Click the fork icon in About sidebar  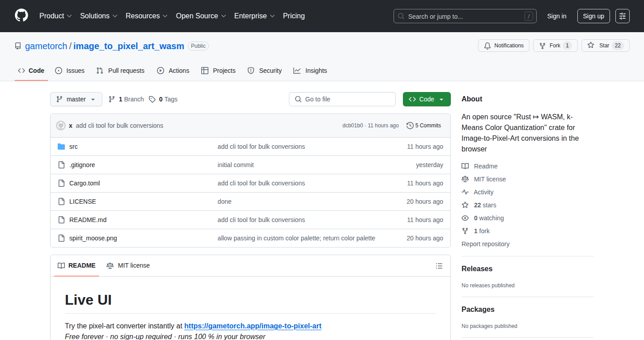tap(465, 231)
